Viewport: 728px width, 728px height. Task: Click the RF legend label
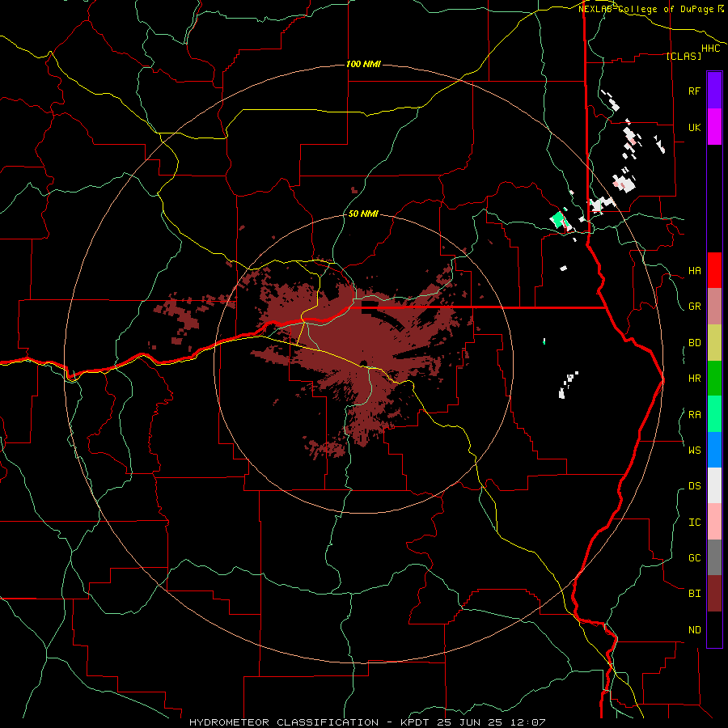(x=694, y=91)
